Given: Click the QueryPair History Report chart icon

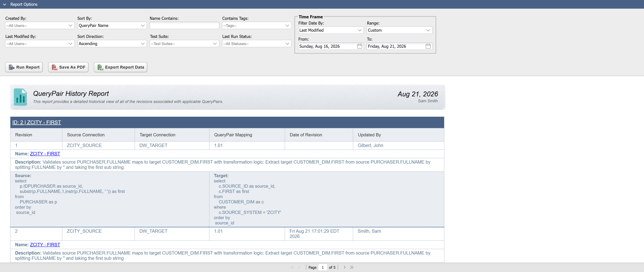Looking at the screenshot, I should (20, 97).
